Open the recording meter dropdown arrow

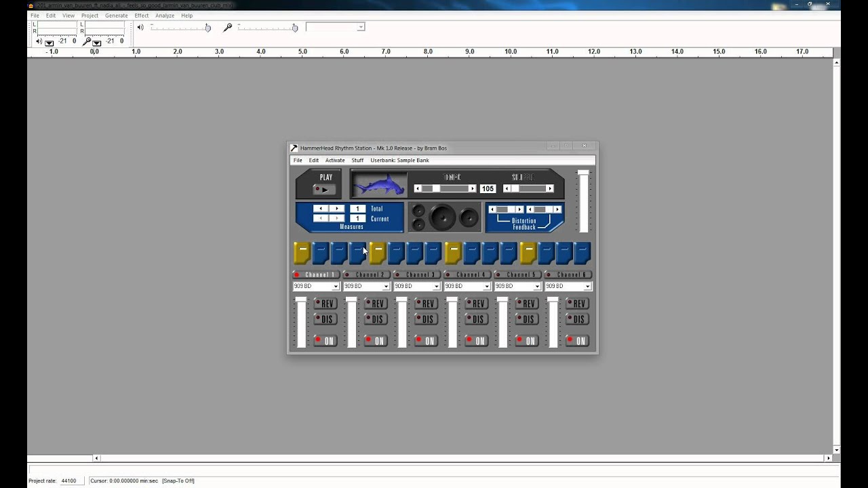click(x=97, y=43)
